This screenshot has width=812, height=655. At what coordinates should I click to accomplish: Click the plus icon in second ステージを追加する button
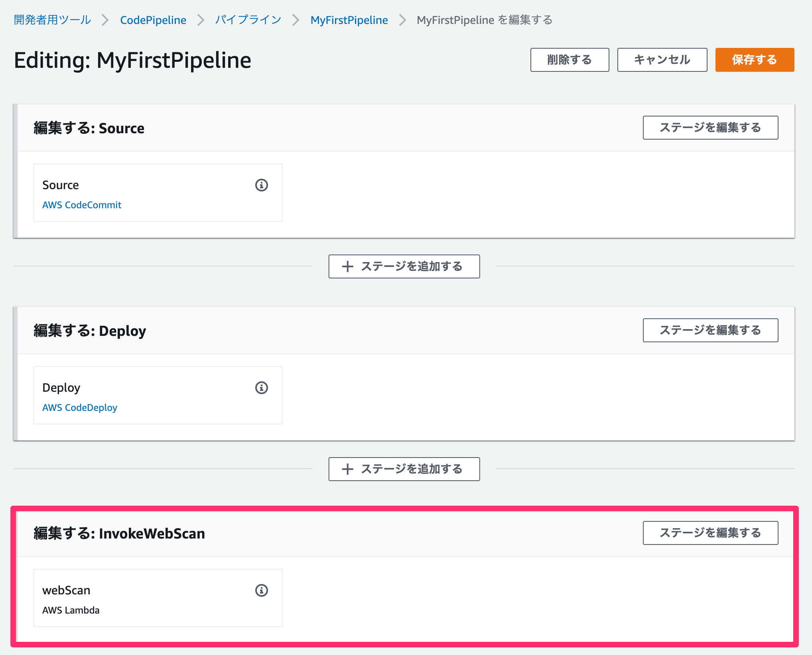(x=348, y=469)
